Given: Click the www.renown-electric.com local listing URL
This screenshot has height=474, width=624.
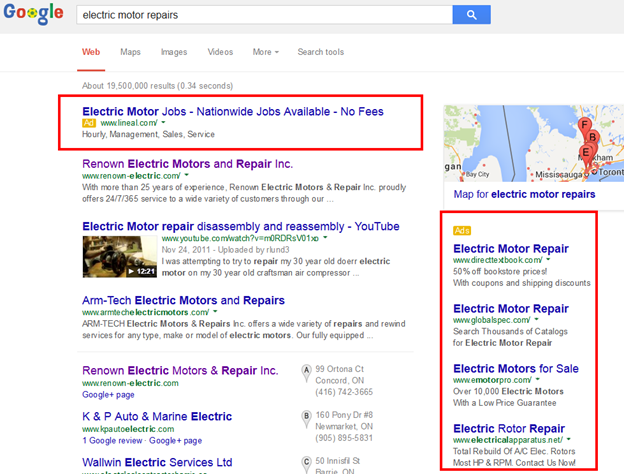Looking at the screenshot, I should point(131,383).
